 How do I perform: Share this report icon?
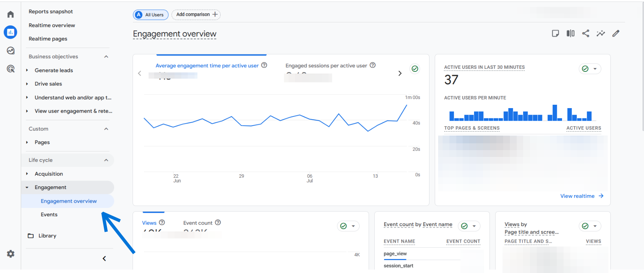[x=586, y=33]
